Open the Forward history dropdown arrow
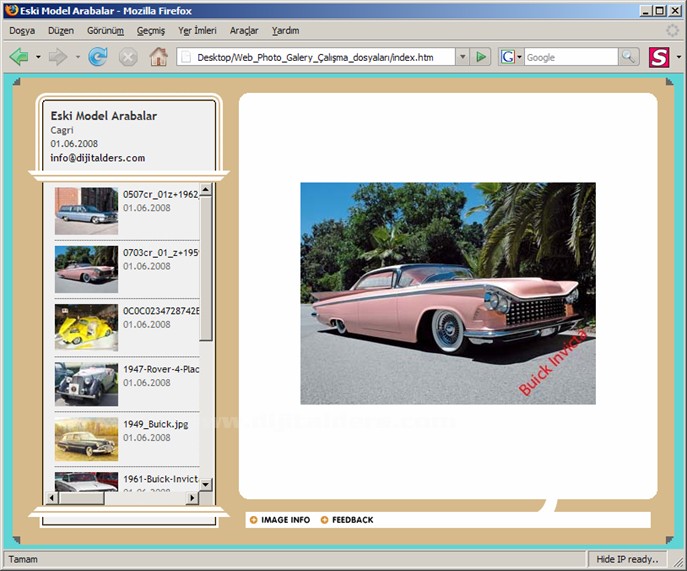Image resolution: width=687 pixels, height=571 pixels. [x=78, y=57]
